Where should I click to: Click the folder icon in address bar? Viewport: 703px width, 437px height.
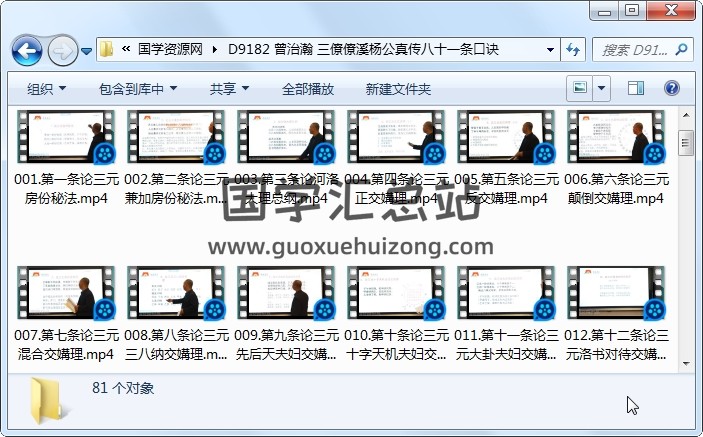(106, 49)
